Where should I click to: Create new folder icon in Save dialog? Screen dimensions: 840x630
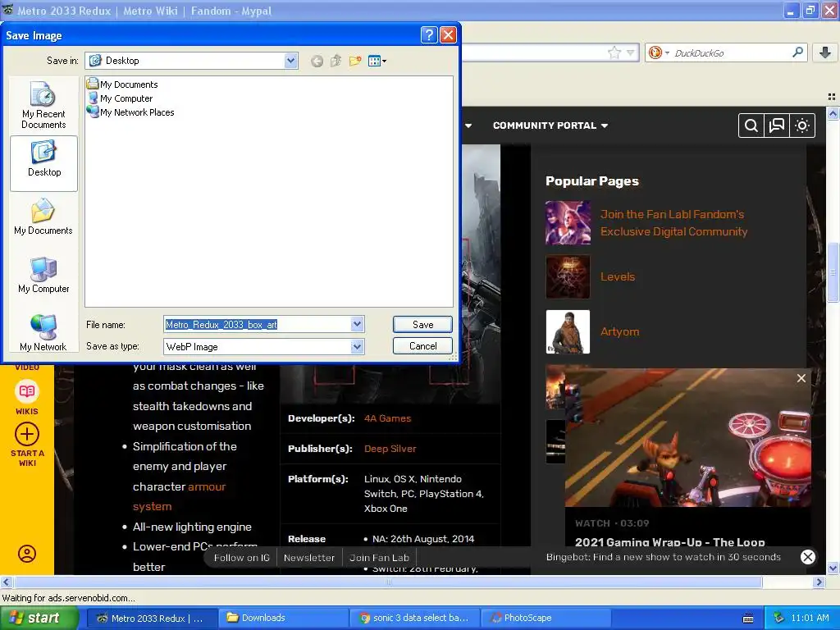355,61
